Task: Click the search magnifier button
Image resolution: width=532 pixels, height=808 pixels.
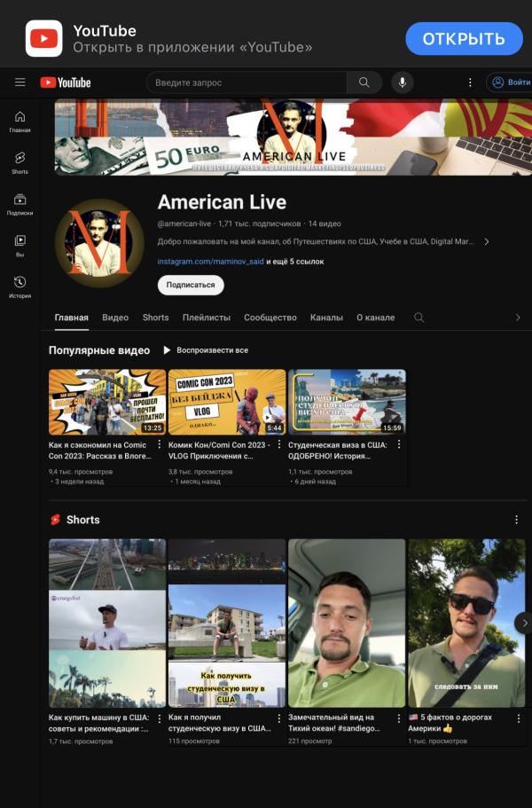Action: click(364, 82)
